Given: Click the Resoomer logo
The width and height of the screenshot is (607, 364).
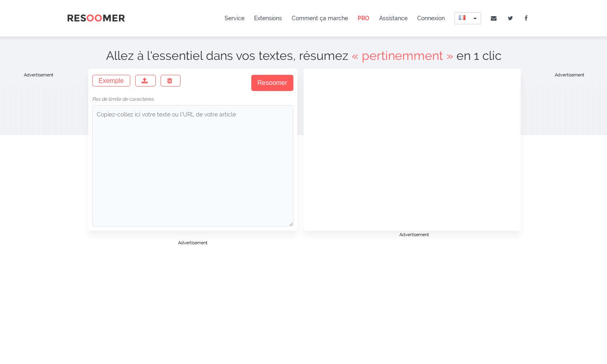Looking at the screenshot, I should click(x=96, y=18).
